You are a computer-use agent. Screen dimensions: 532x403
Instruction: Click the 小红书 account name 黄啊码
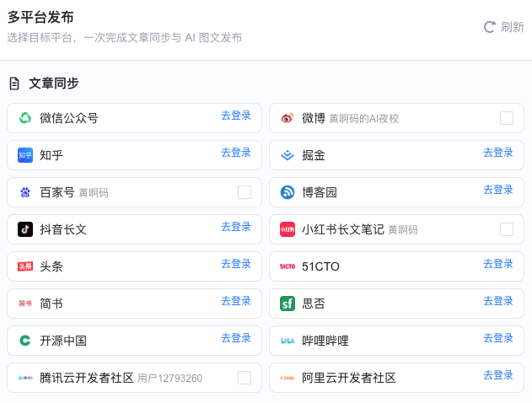(x=403, y=230)
